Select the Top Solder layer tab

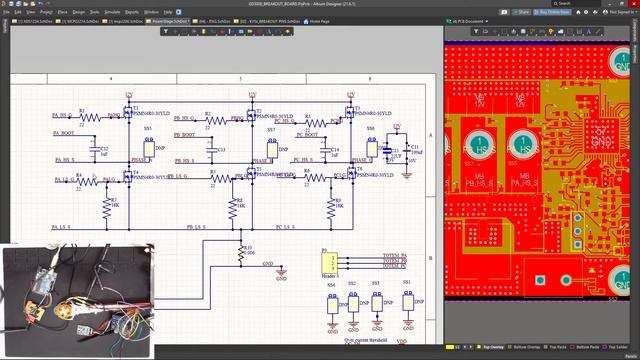point(616,347)
